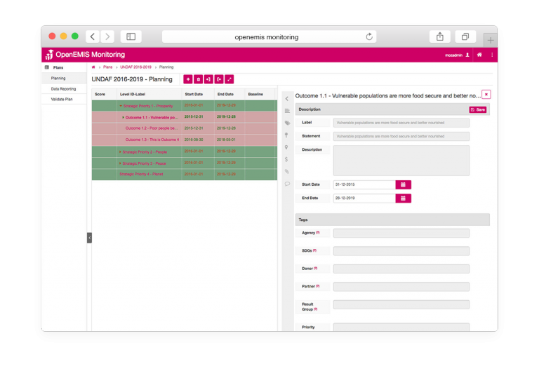Open the tags icon in side panel
This screenshot has width=539, height=392.
tap(287, 123)
